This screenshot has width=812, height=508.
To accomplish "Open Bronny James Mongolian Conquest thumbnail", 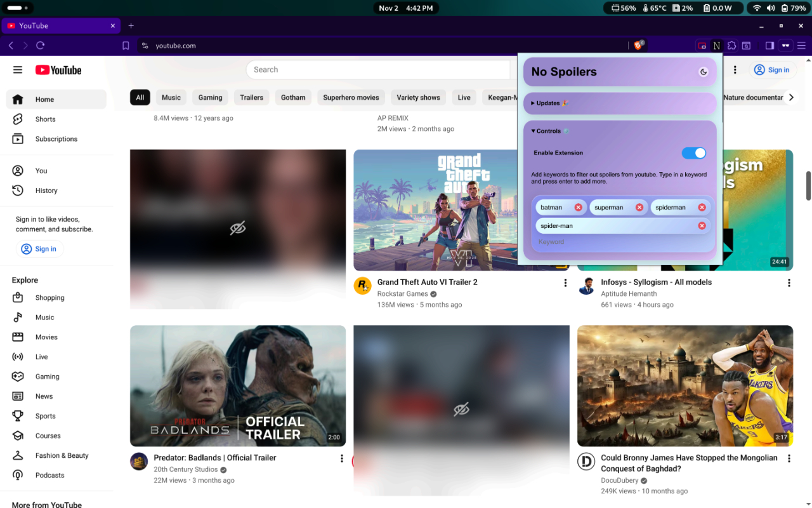I will [x=685, y=386].
